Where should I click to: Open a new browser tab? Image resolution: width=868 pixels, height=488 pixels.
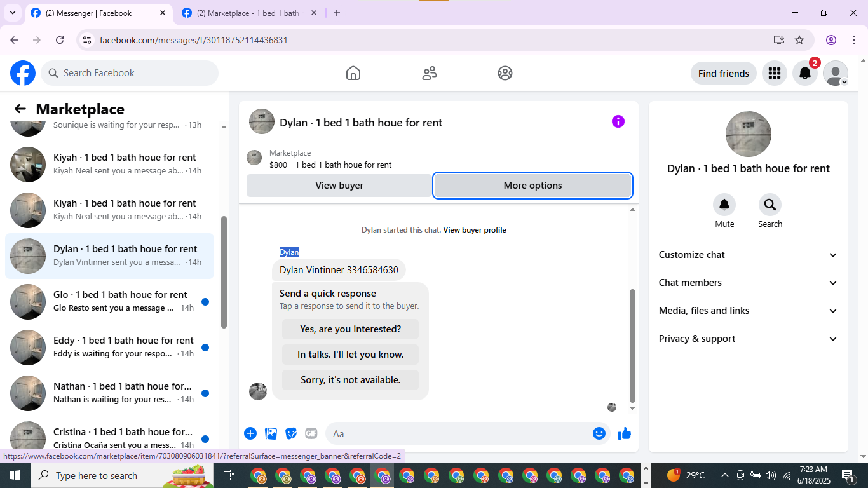(337, 13)
